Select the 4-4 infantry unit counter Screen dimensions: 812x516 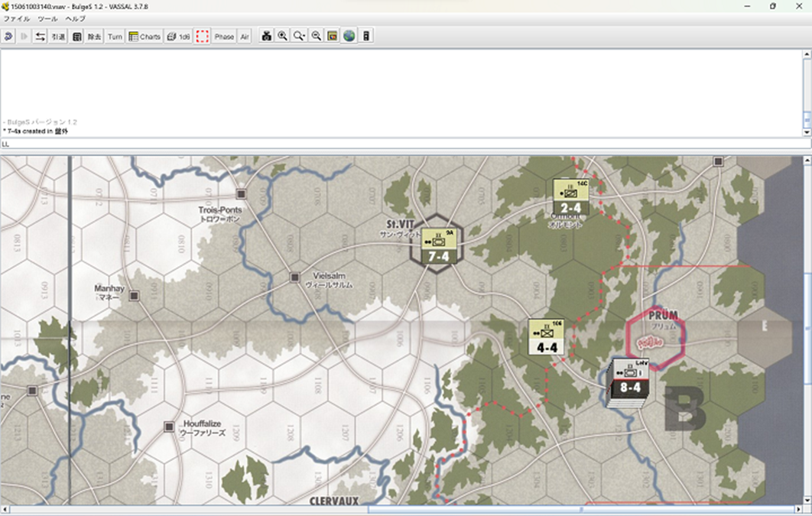(547, 337)
